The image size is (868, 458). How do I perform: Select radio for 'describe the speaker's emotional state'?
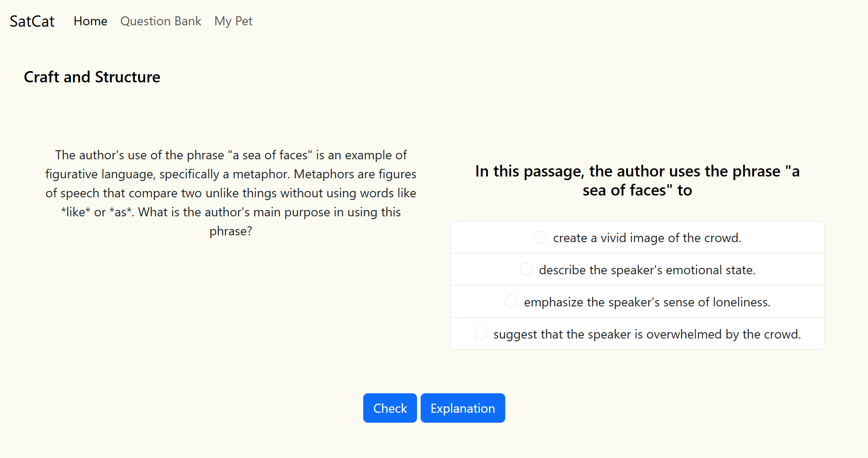coord(526,269)
